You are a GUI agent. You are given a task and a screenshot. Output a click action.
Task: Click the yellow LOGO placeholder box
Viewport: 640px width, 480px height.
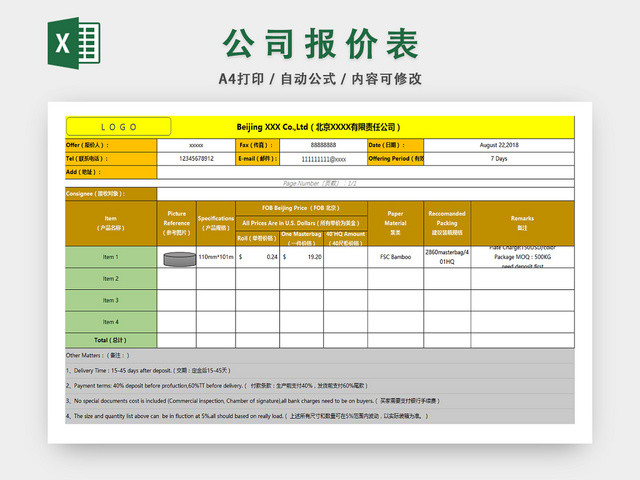[x=118, y=127]
